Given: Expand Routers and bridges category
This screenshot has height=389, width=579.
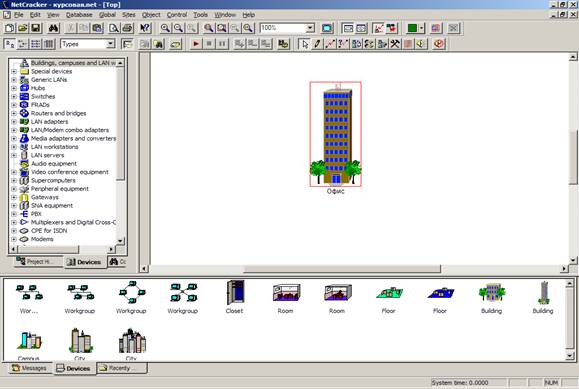Looking at the screenshot, I should coord(14,113).
